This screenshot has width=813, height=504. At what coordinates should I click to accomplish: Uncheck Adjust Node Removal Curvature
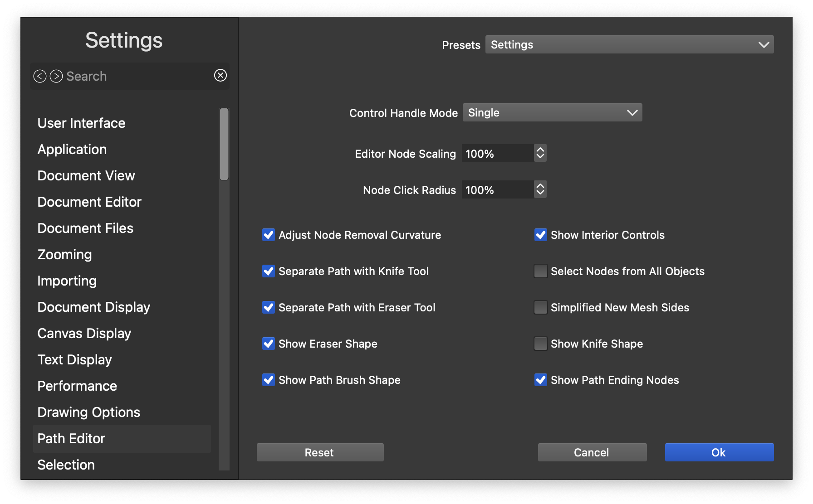pyautogui.click(x=269, y=235)
